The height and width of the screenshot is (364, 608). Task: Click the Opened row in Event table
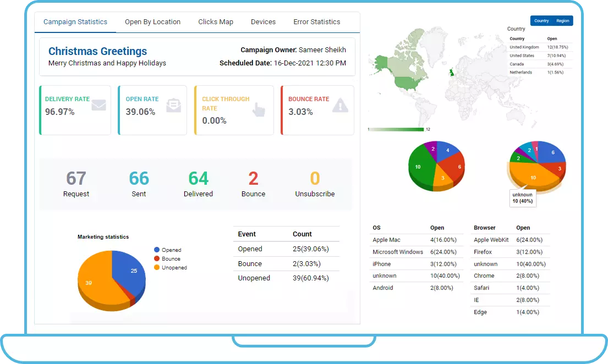point(286,249)
